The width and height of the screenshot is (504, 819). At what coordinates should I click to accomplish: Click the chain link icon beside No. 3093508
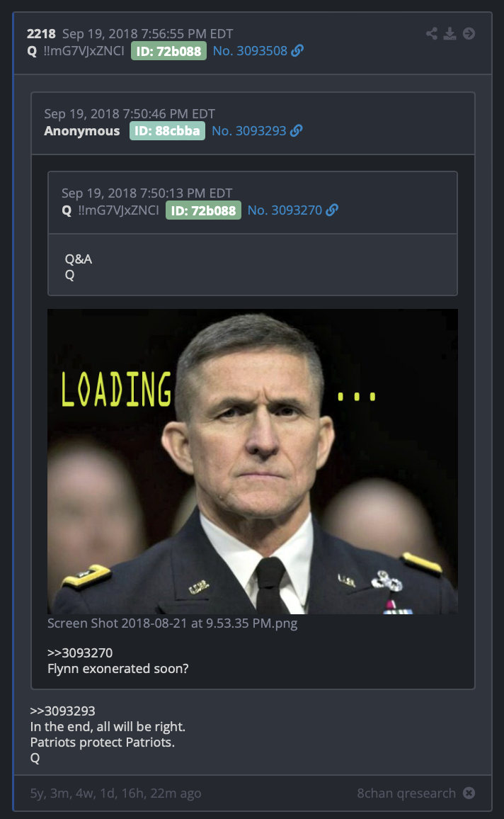297,51
